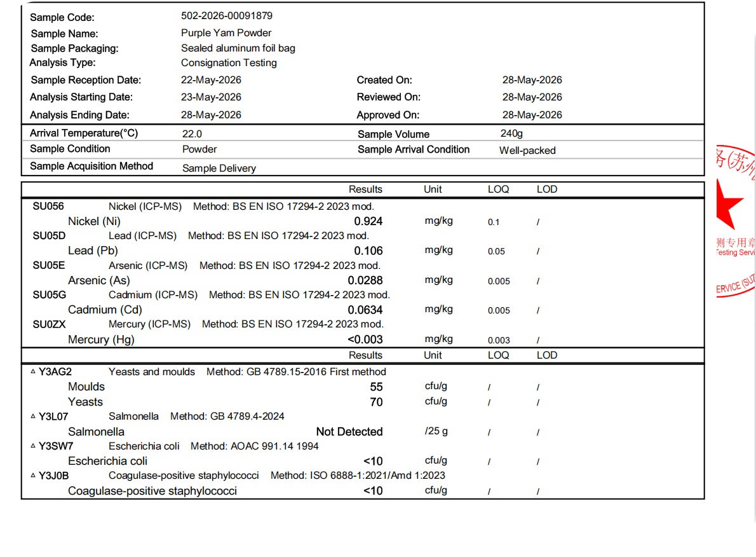Select the sample code 502-2026-00091879
This screenshot has width=756, height=557.
[x=227, y=16]
